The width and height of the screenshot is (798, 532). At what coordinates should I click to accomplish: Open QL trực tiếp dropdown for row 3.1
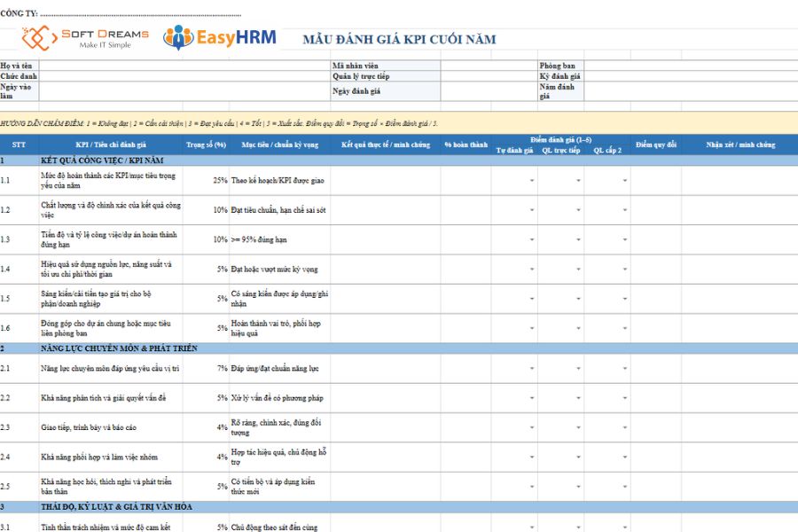[578, 528]
